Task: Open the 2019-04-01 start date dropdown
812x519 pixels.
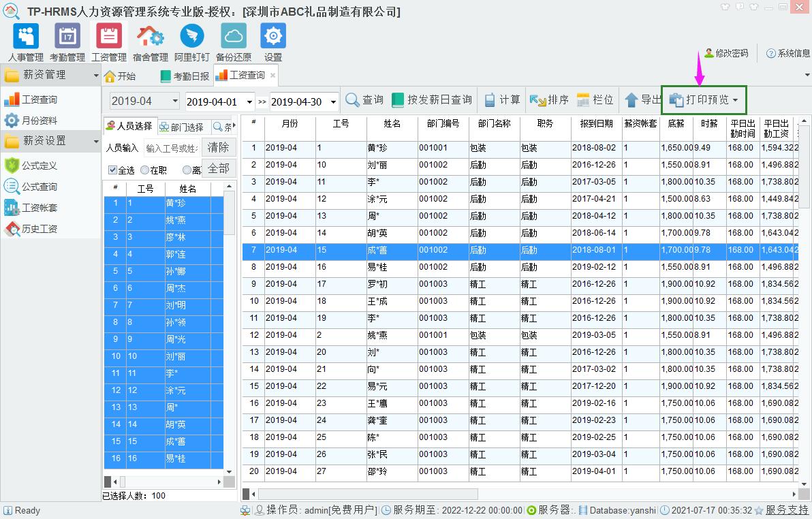Action: tap(249, 101)
